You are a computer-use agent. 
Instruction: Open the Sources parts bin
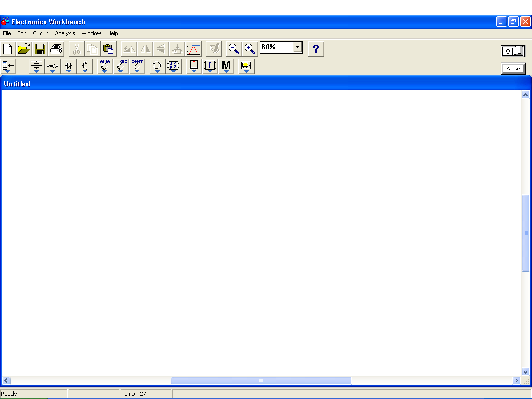36,66
